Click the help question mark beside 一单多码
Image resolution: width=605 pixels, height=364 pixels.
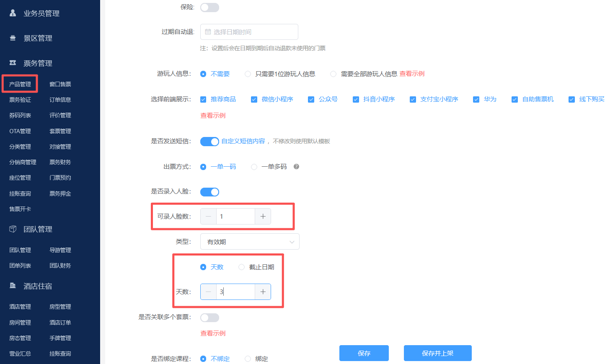296,166
